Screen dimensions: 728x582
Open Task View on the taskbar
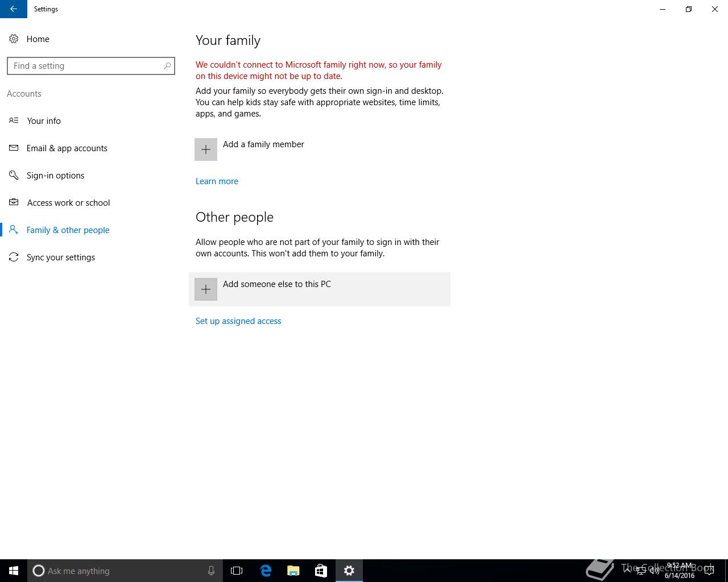tap(237, 571)
